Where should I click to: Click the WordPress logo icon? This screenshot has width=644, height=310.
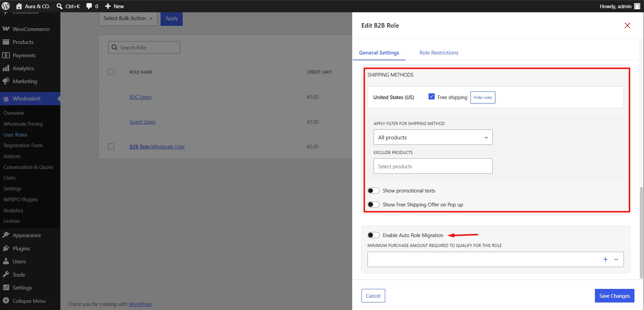tap(6, 6)
